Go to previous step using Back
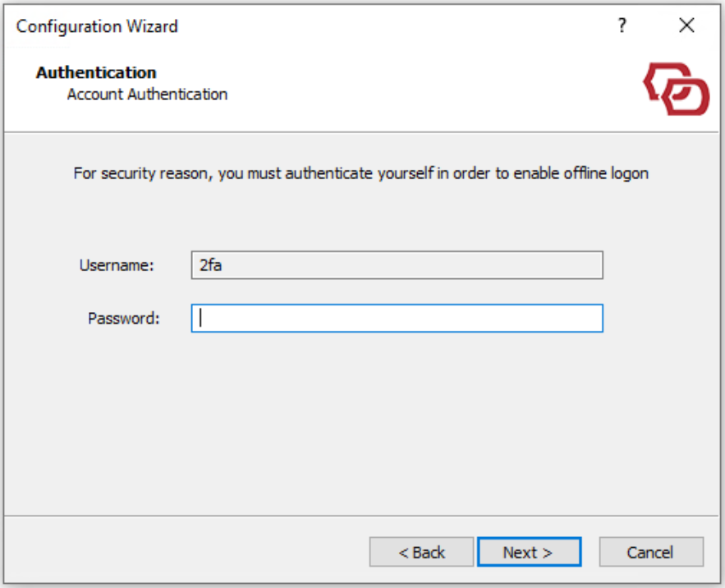The height and width of the screenshot is (588, 725). [x=421, y=553]
